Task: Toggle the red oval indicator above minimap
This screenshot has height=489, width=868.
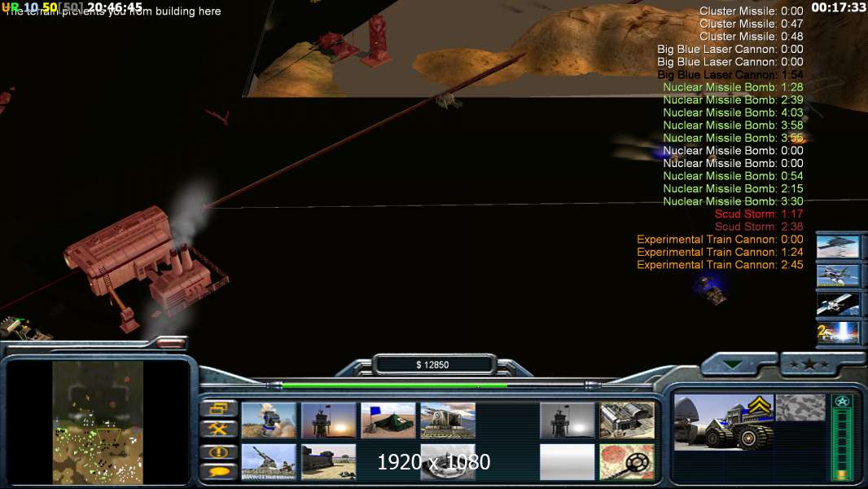Action: click(x=171, y=343)
